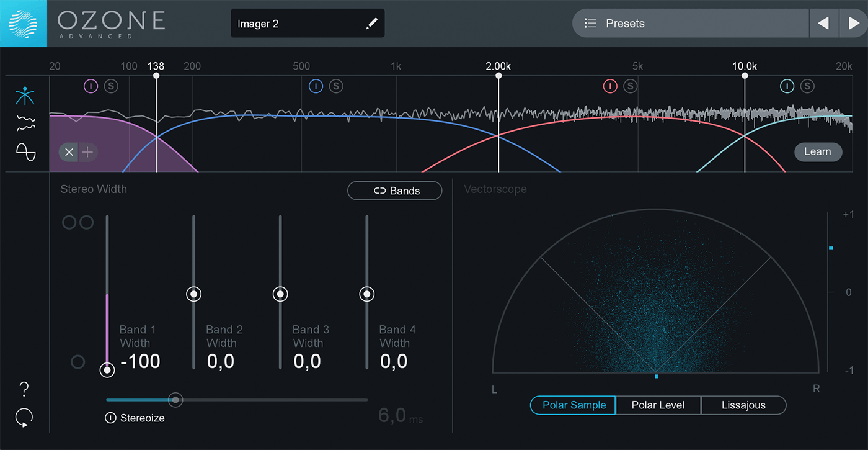Image resolution: width=868 pixels, height=450 pixels.
Task: Open help with the question mark icon
Action: (x=24, y=390)
